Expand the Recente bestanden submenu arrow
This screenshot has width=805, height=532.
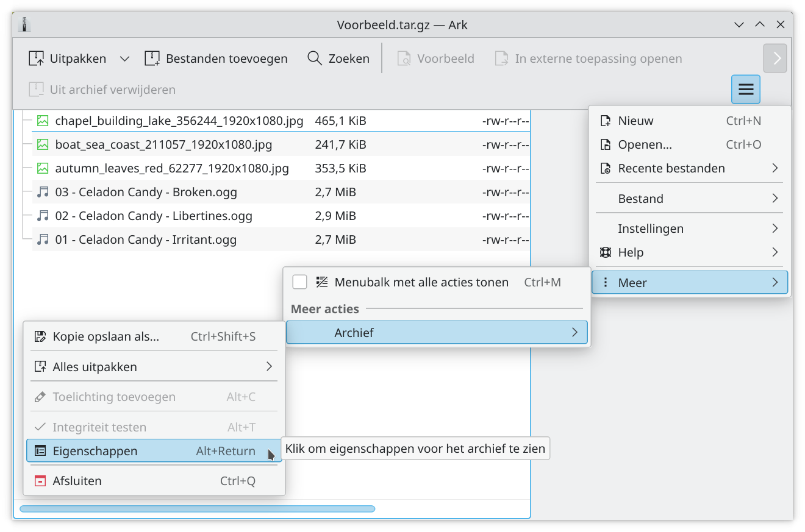(x=775, y=168)
